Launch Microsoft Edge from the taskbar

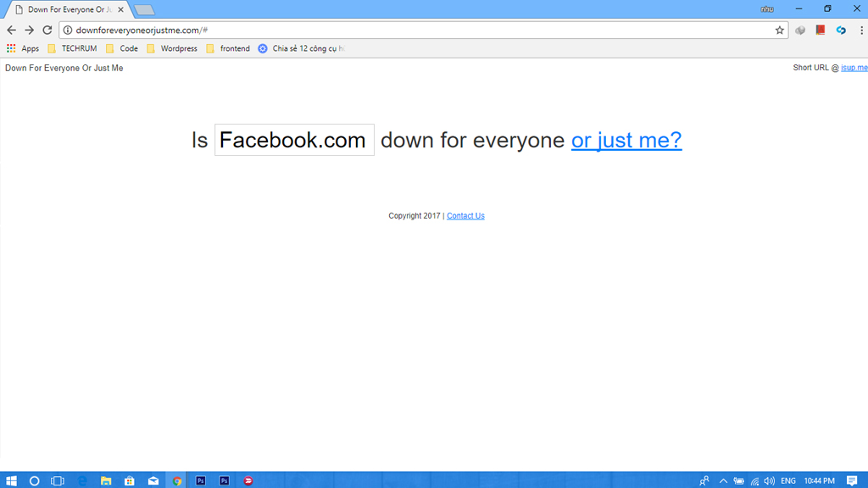(x=82, y=481)
